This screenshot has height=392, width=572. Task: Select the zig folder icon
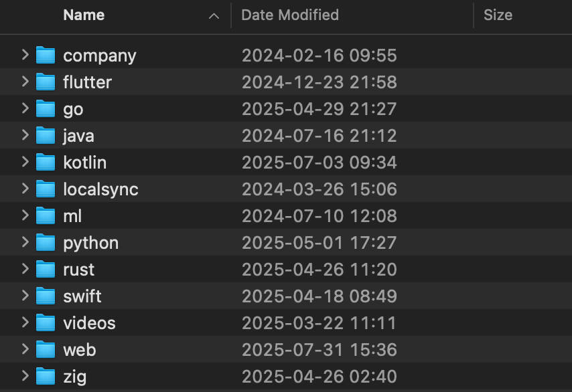pyautogui.click(x=46, y=377)
